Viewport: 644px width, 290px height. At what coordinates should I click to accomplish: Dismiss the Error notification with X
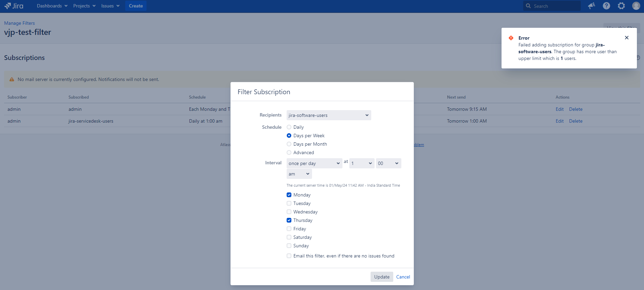click(x=626, y=38)
